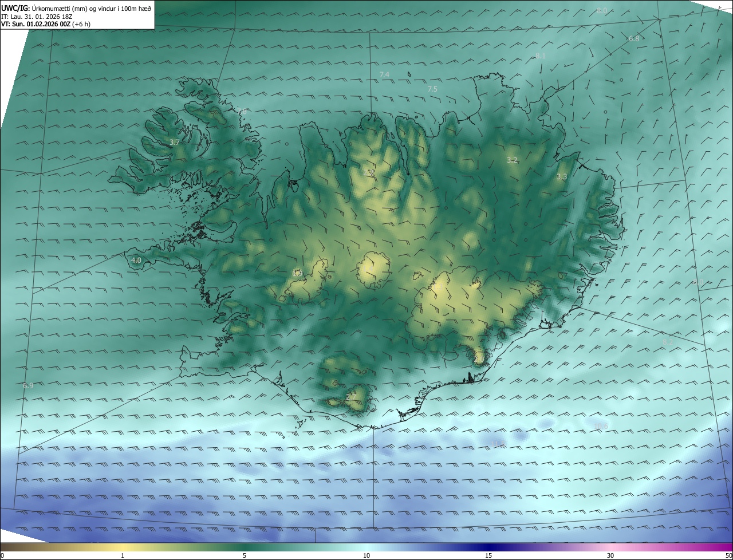Select the 7.4 value label
The height and width of the screenshot is (560, 733).
pos(384,75)
